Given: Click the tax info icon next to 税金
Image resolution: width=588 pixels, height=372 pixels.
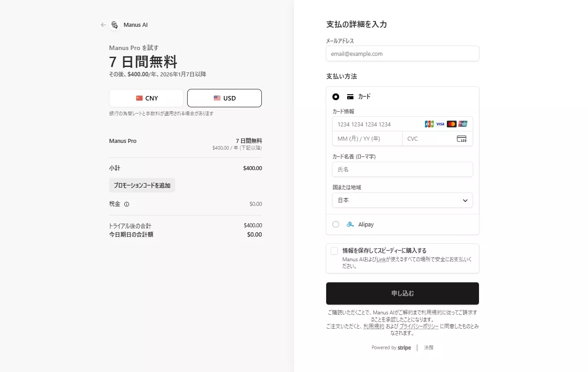Looking at the screenshot, I should pyautogui.click(x=126, y=204).
